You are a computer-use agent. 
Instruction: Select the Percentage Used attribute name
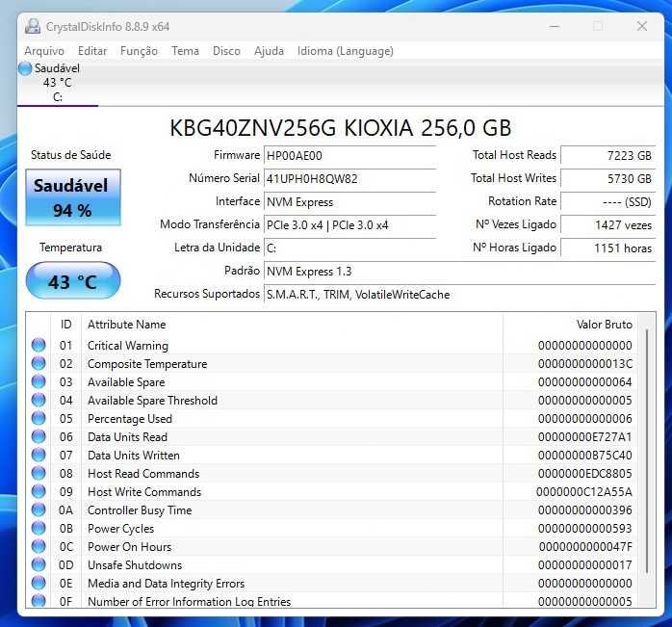click(x=129, y=419)
